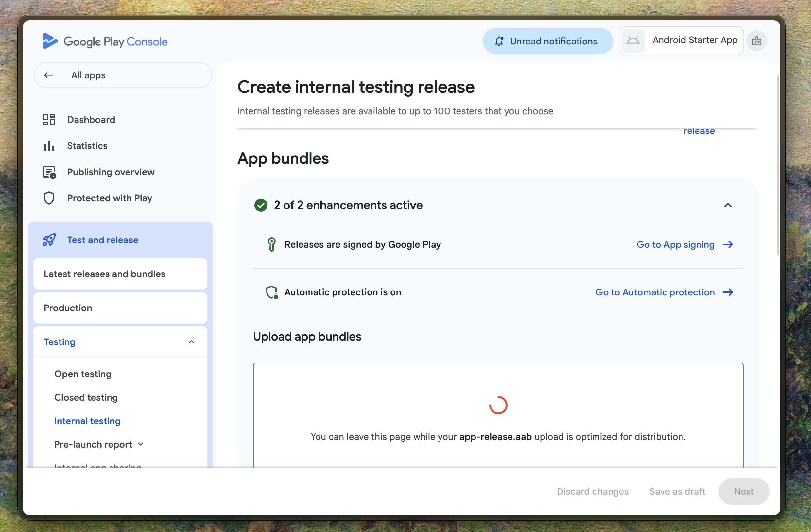The width and height of the screenshot is (811, 532).
Task: Open the Production page
Action: click(x=120, y=308)
